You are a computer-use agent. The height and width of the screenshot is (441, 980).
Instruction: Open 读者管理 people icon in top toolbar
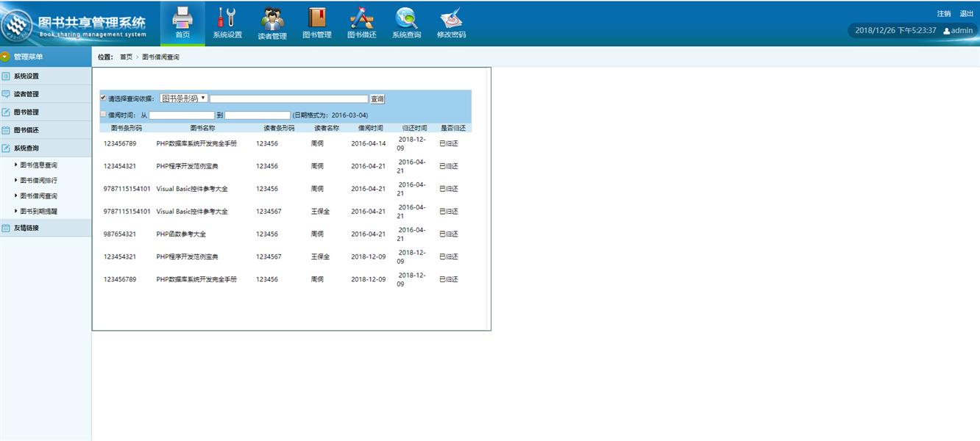(272, 18)
